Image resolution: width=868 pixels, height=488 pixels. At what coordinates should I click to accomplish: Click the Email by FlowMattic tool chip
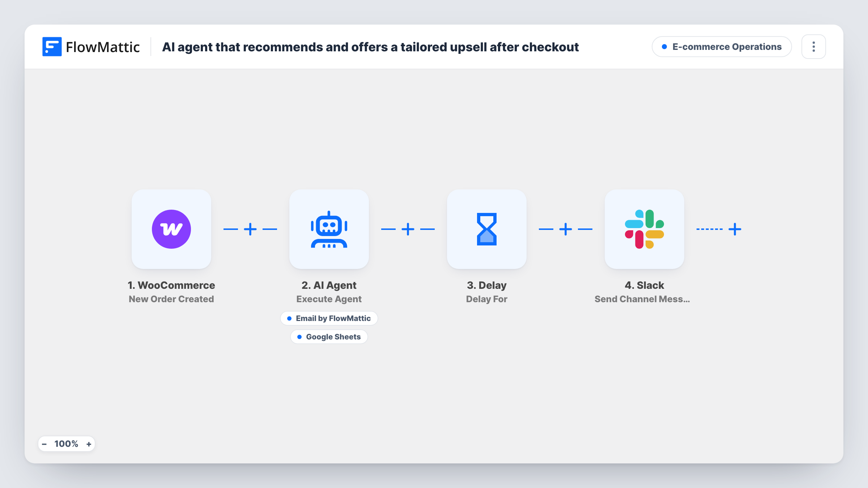(x=329, y=318)
